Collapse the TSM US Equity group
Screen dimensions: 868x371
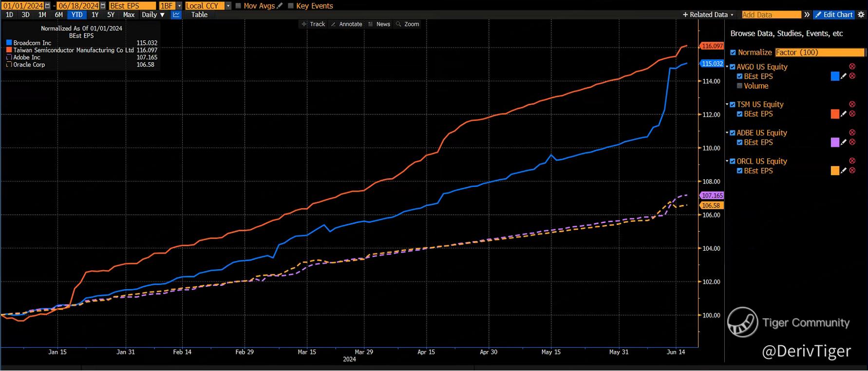(727, 104)
